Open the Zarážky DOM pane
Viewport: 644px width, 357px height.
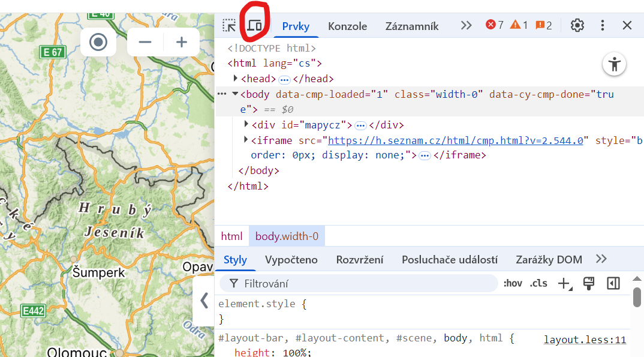(549, 260)
